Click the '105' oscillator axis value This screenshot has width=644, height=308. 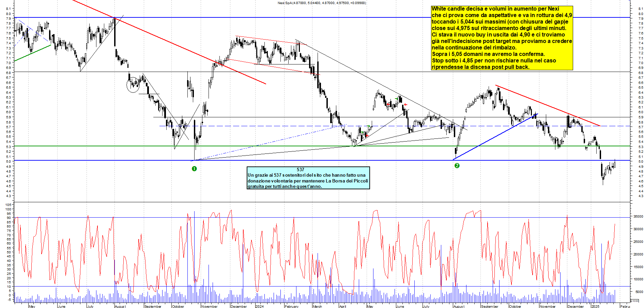(8, 205)
